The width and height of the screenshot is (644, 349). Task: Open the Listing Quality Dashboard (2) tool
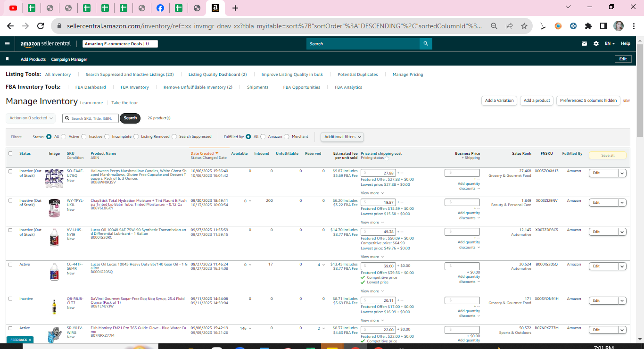tap(218, 75)
